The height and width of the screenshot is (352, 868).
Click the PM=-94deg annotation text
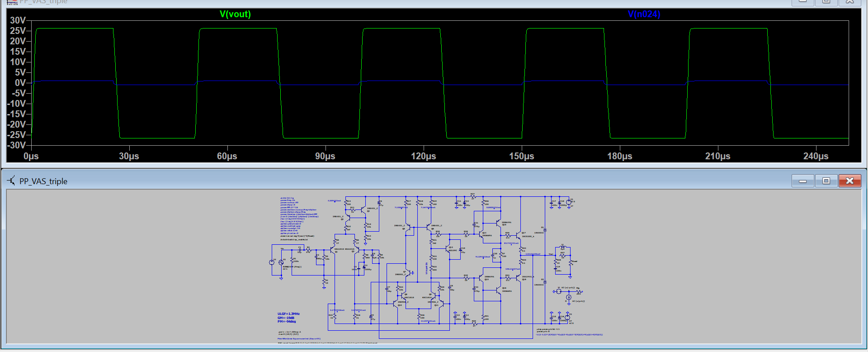click(x=287, y=322)
